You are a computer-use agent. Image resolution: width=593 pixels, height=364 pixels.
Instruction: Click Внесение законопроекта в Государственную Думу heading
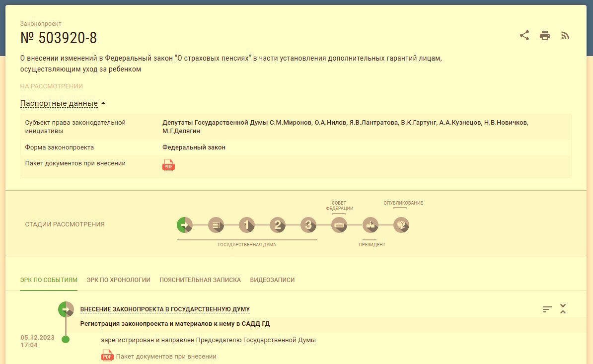click(165, 309)
